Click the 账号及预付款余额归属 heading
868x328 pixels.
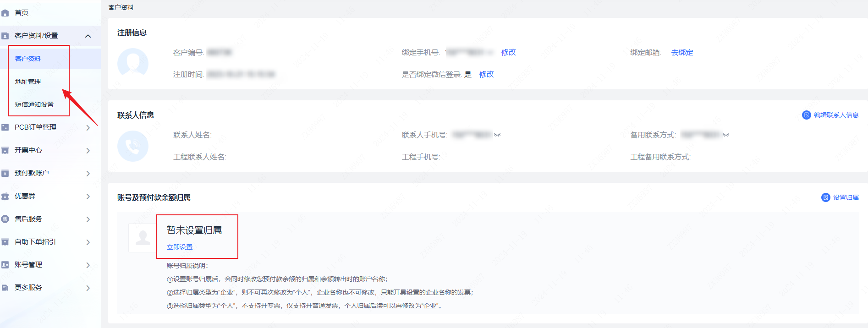point(154,197)
